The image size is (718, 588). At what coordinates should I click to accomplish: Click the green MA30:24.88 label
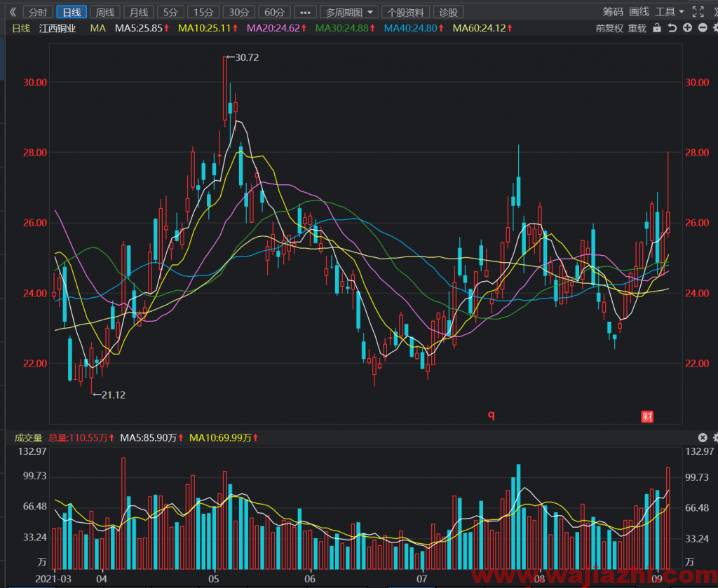coord(345,28)
